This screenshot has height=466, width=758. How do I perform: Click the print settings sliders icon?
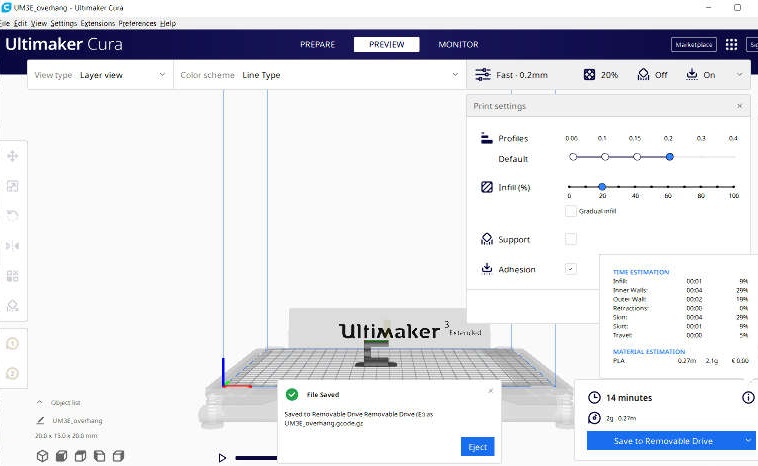click(482, 74)
